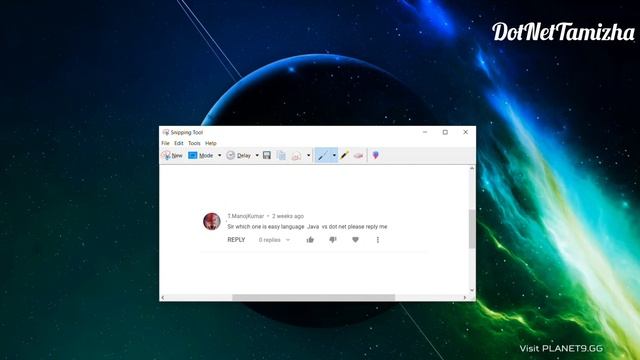Open the Edit menu
Image resolution: width=640 pixels, height=360 pixels.
point(179,143)
